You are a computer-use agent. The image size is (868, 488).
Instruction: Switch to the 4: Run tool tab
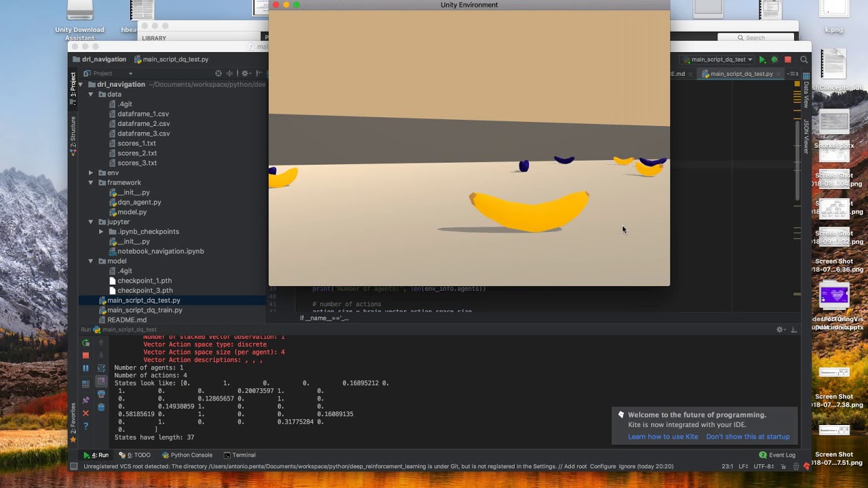pos(96,455)
